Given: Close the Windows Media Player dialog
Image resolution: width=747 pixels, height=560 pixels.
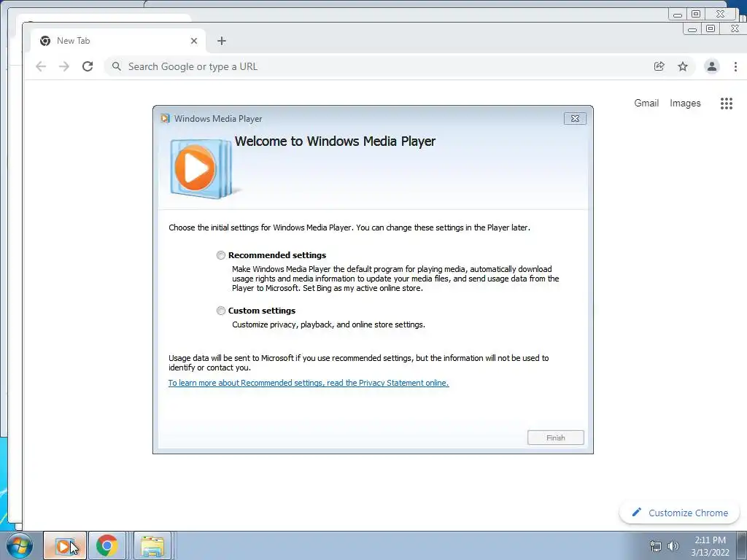Looking at the screenshot, I should pyautogui.click(x=575, y=119).
